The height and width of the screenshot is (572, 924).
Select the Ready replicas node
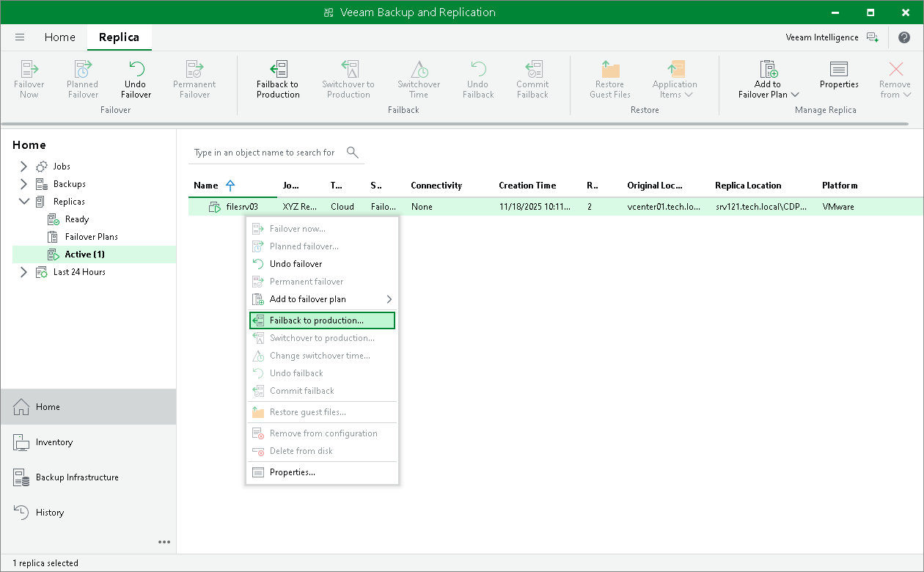(76, 219)
